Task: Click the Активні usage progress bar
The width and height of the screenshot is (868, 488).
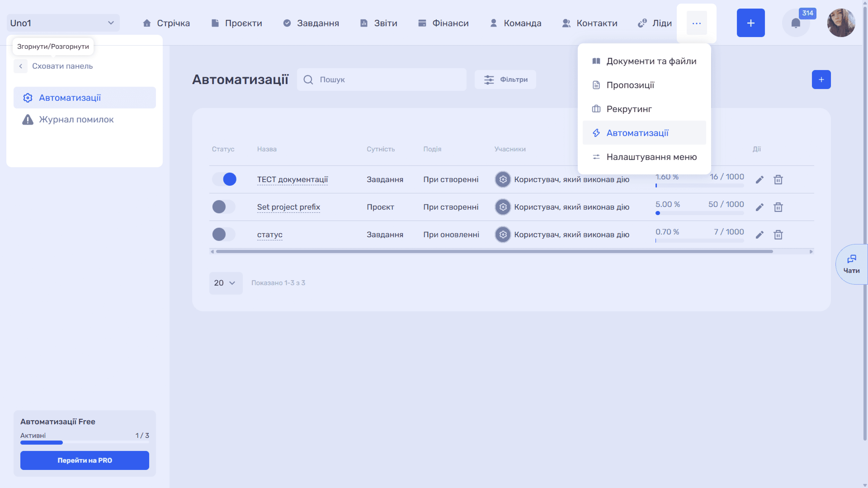Action: point(85,443)
